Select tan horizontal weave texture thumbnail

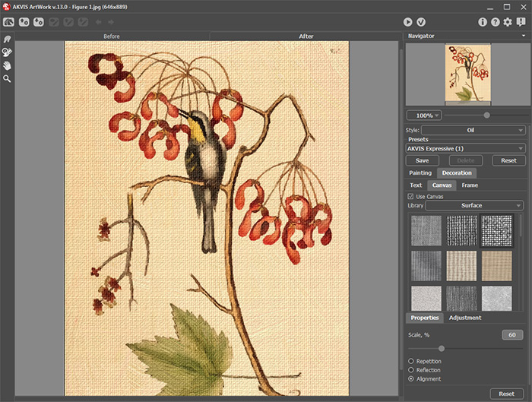coord(497,266)
